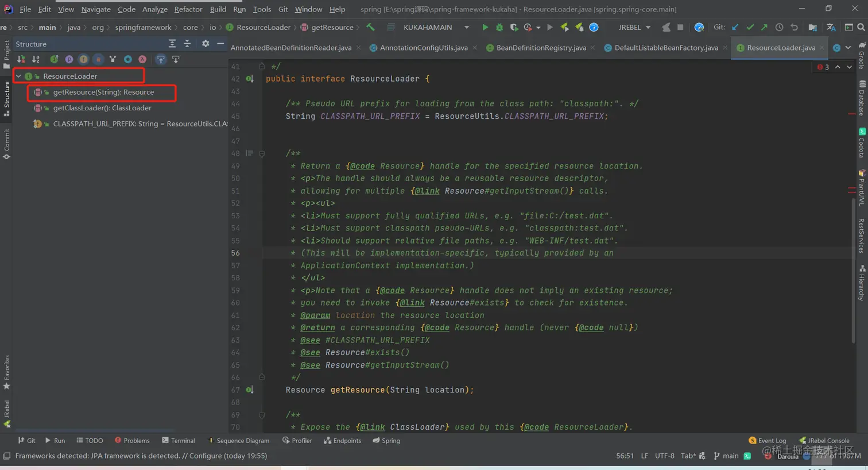This screenshot has height=470, width=868.
Task: Open the Terminal tool window
Action: click(x=179, y=441)
